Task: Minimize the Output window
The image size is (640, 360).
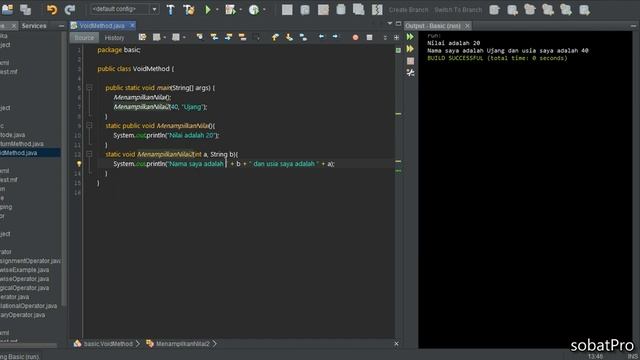Action: [x=633, y=26]
